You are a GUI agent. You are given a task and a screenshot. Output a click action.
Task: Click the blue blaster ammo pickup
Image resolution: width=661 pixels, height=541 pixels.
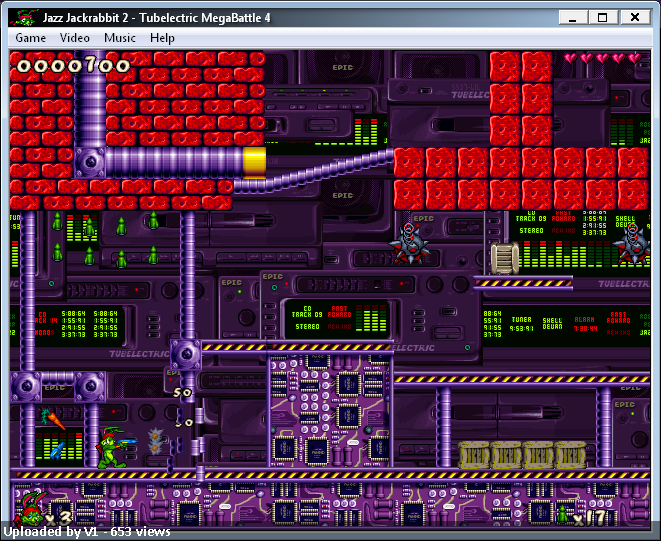pyautogui.click(x=58, y=450)
